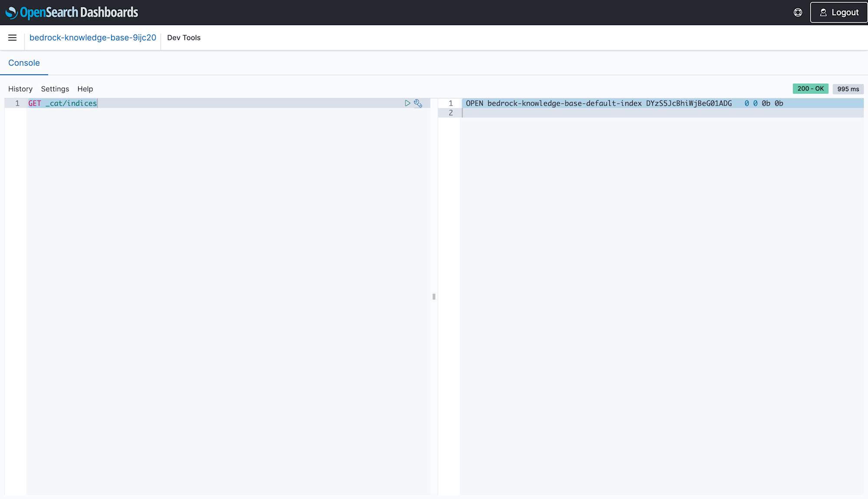
Task: Click the Logout button
Action: coord(838,13)
